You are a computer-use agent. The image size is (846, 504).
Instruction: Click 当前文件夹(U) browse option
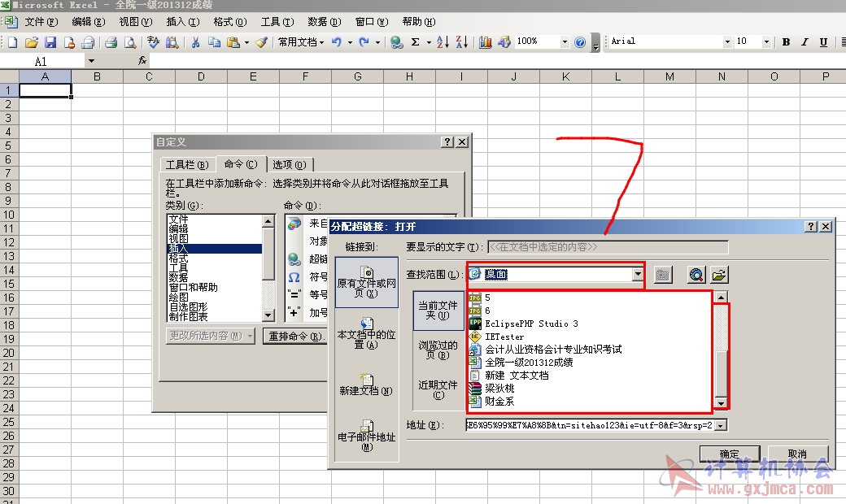click(x=438, y=311)
